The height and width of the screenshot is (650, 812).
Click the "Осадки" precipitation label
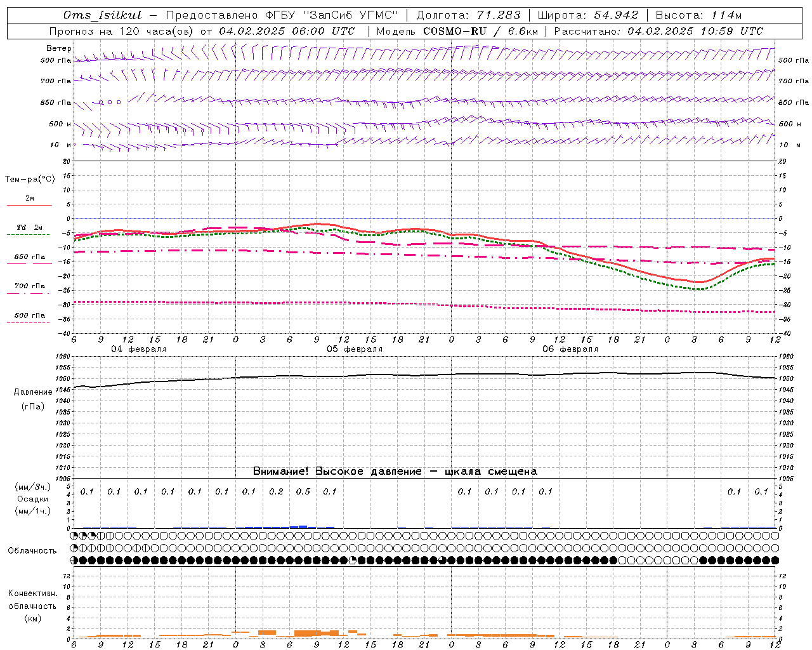click(x=32, y=499)
